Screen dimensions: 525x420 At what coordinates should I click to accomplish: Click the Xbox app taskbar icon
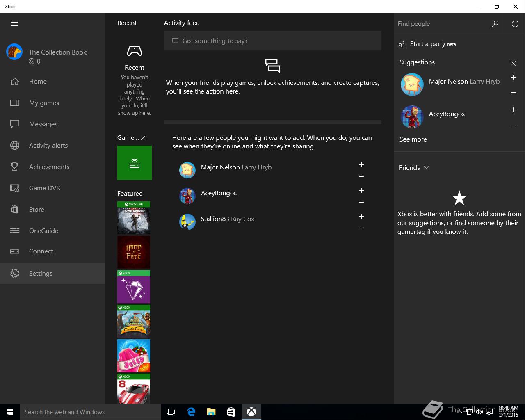(x=251, y=412)
